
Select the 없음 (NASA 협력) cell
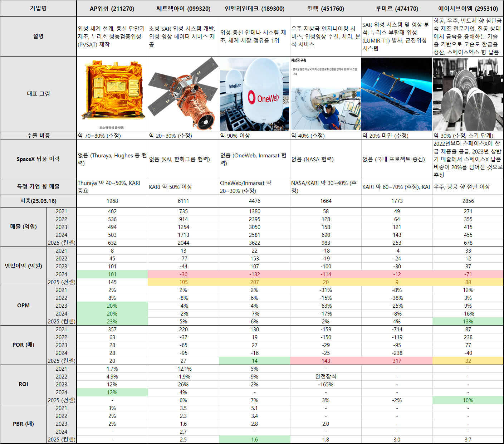(x=326, y=159)
